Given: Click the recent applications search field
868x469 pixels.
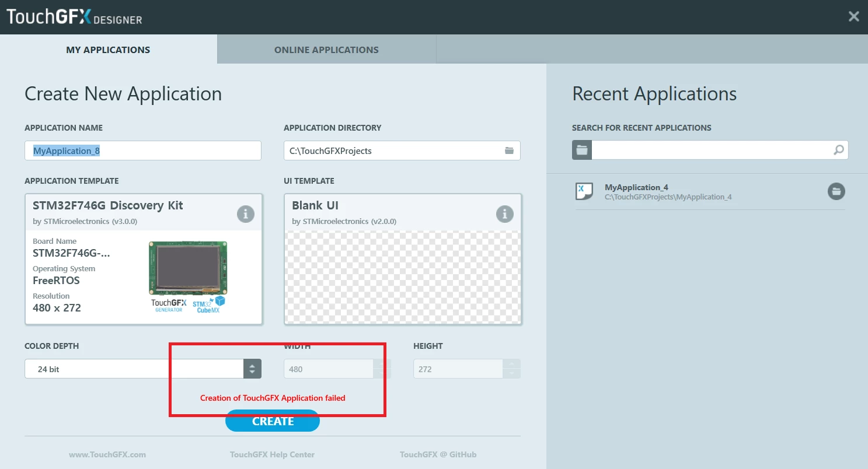Looking at the screenshot, I should (x=720, y=150).
